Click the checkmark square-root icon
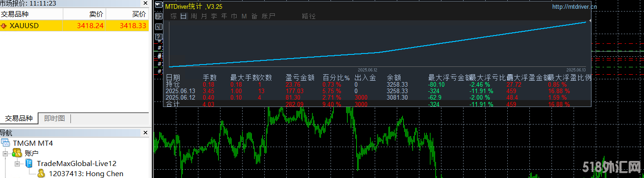Image resolution: width=644 pixels, height=178 pixels. 158,27
